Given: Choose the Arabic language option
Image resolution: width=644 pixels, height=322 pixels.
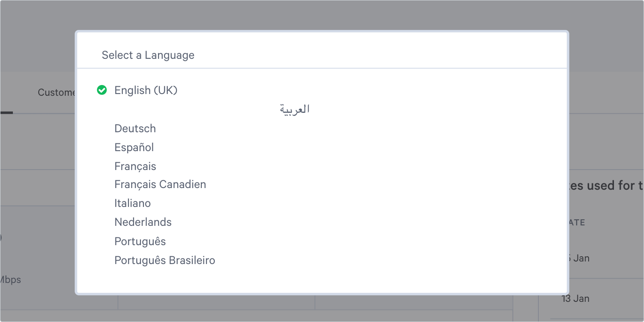Looking at the screenshot, I should coord(295,109).
